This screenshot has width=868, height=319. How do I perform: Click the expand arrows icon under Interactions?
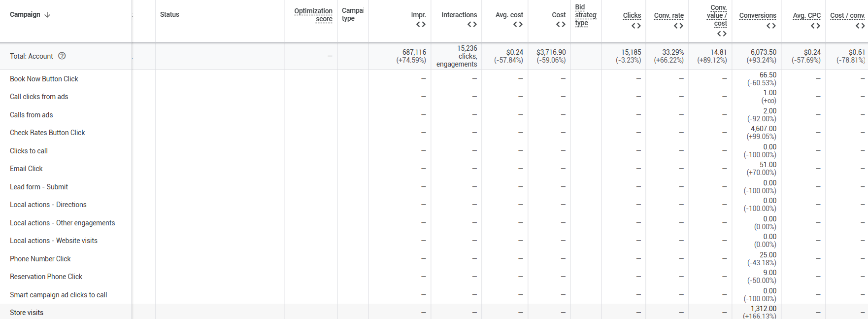point(472,24)
